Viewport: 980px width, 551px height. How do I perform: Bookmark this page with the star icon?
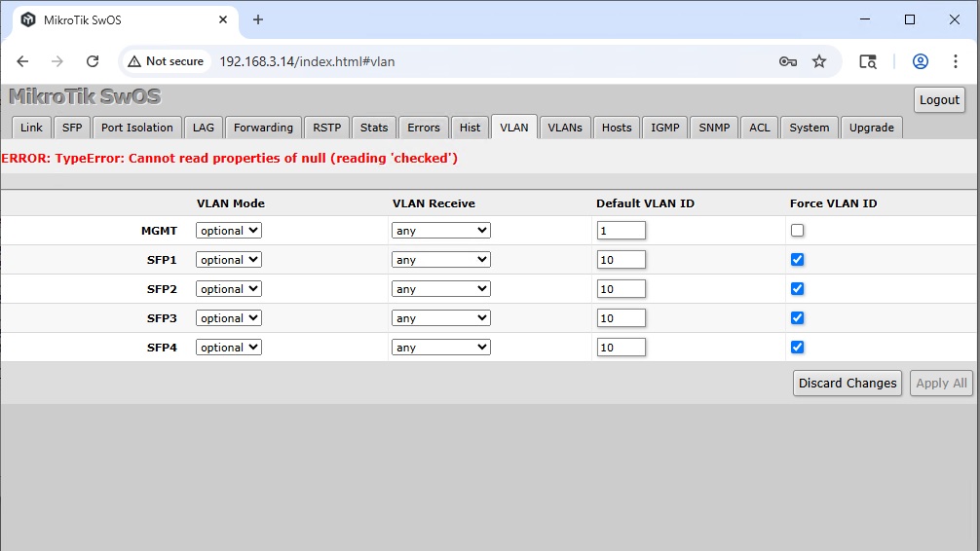point(818,61)
